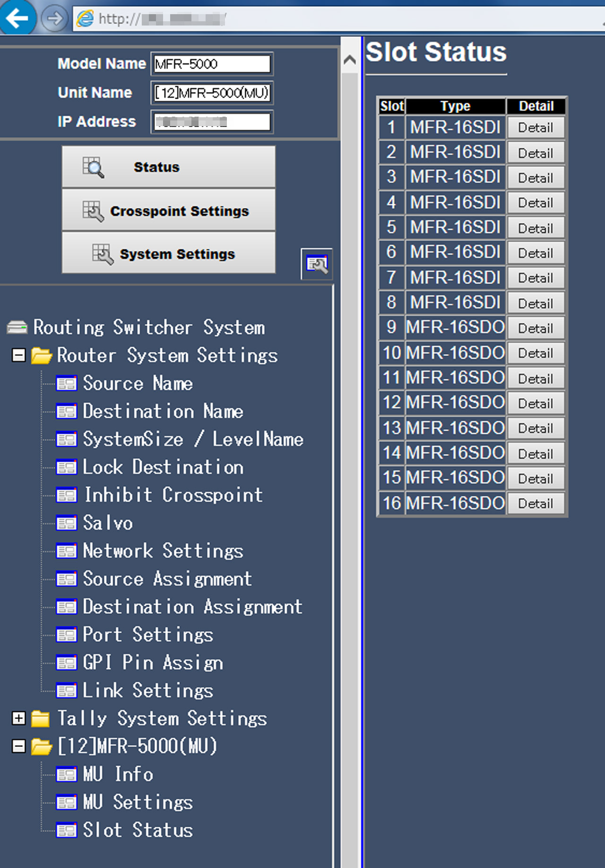View Detail for slot 16
Viewport: 605px width, 868px height.
coord(536,503)
